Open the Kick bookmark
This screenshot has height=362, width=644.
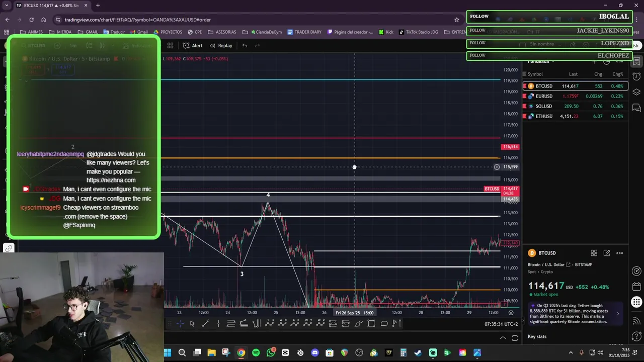click(x=386, y=32)
